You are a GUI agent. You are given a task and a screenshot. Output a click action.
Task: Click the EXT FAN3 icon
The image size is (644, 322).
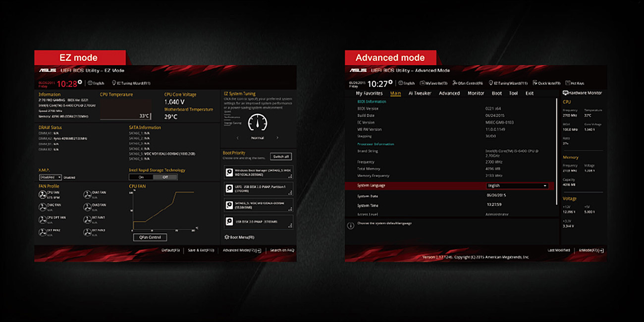coord(88,232)
